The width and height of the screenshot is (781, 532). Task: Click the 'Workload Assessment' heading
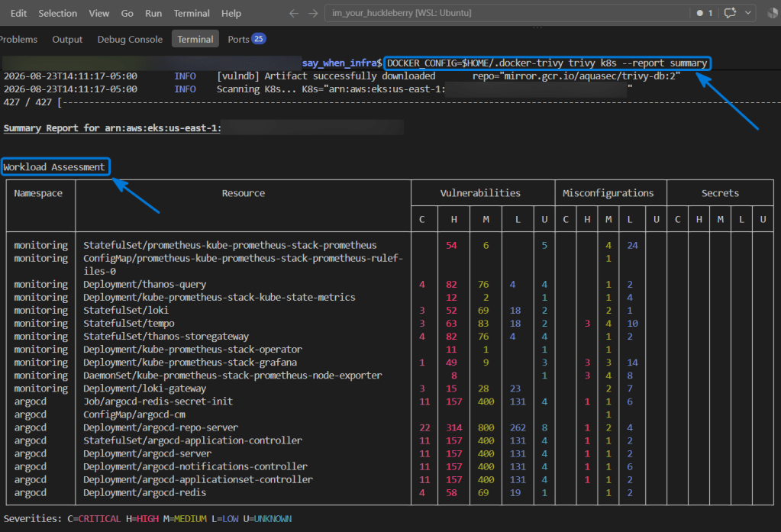pyautogui.click(x=54, y=167)
